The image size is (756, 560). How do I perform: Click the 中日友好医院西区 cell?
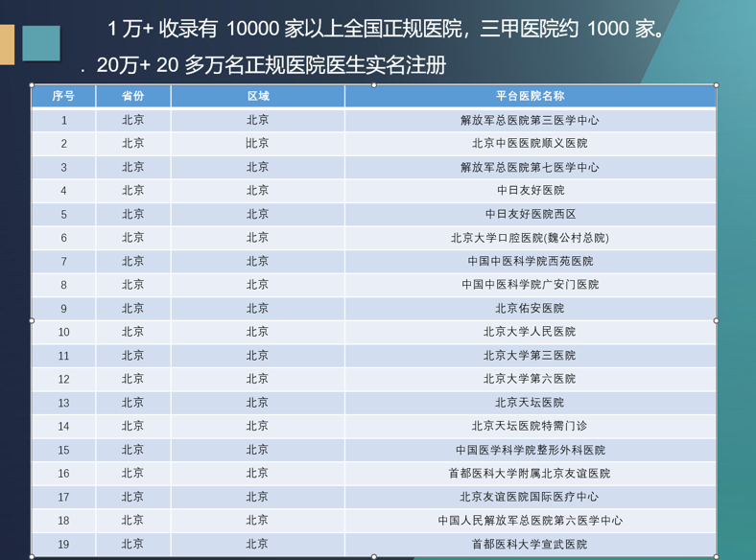(530, 214)
